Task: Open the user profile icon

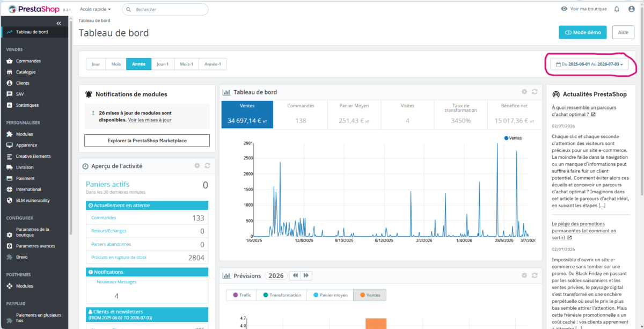Action: [x=631, y=9]
